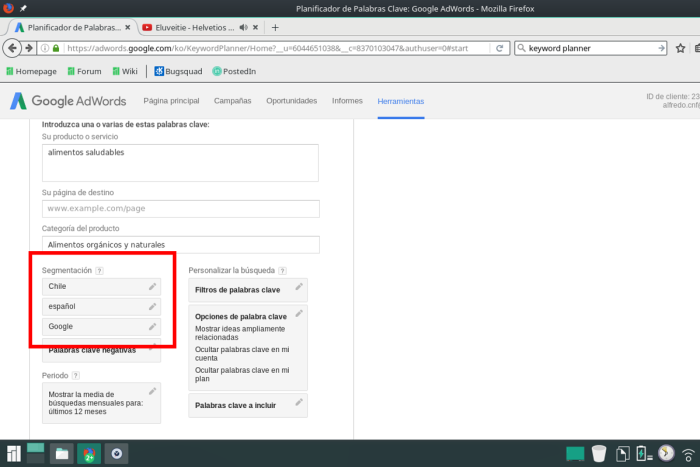Image resolution: width=700 pixels, height=467 pixels.
Task: Open Palabras clave negativas setting
Action: (x=101, y=350)
